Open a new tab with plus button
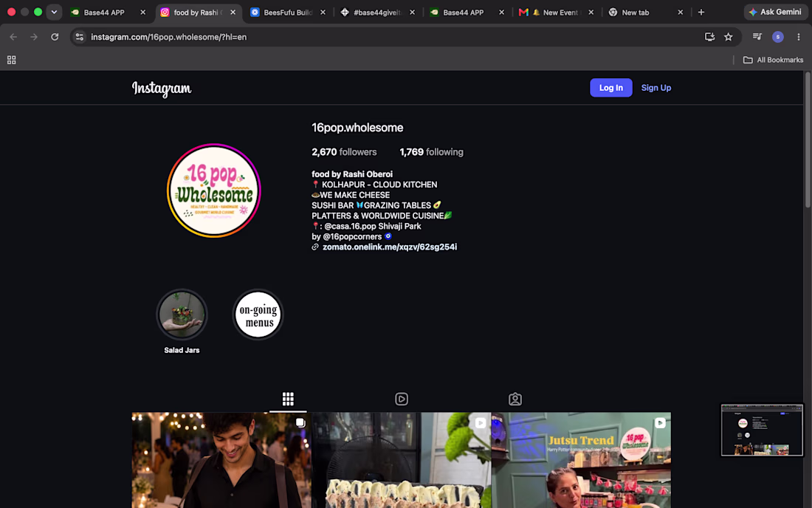The image size is (812, 508). tap(701, 12)
